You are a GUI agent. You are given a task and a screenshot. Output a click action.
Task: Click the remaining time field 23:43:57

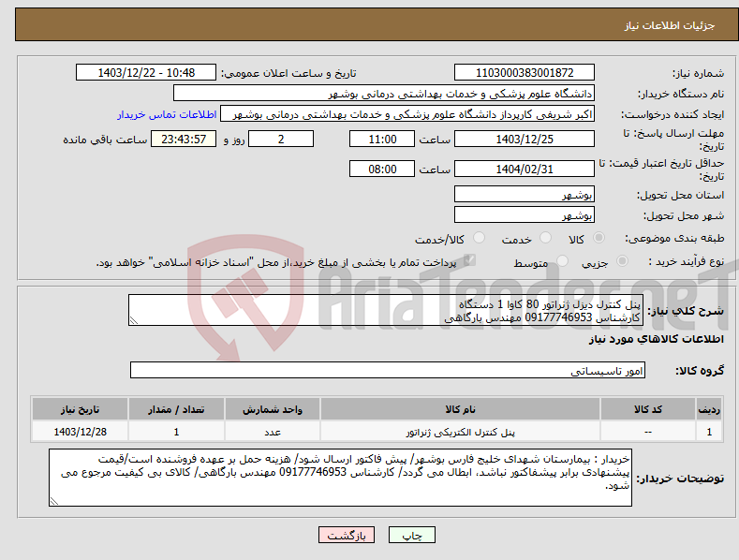click(x=184, y=139)
